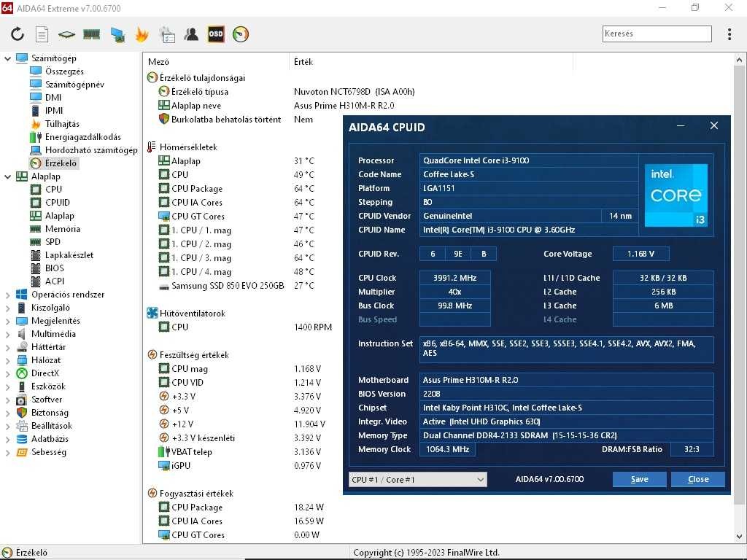Expand the Háttértár node

click(7, 347)
